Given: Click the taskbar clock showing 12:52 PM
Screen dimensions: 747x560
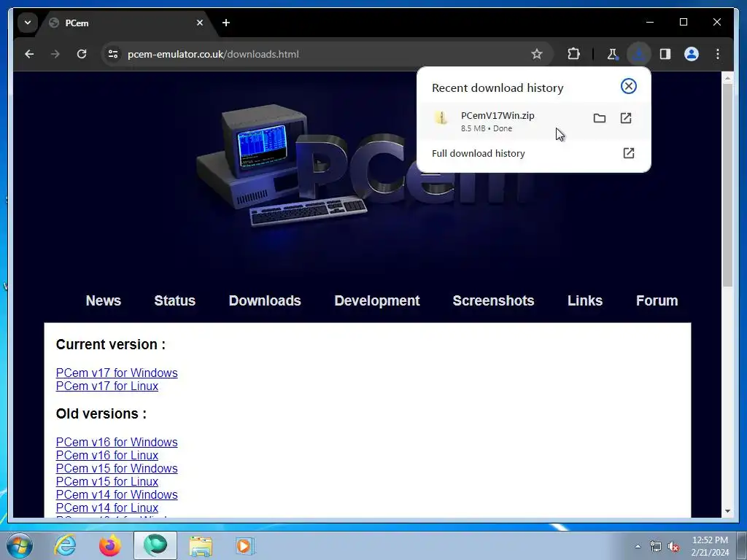Looking at the screenshot, I should [x=710, y=546].
